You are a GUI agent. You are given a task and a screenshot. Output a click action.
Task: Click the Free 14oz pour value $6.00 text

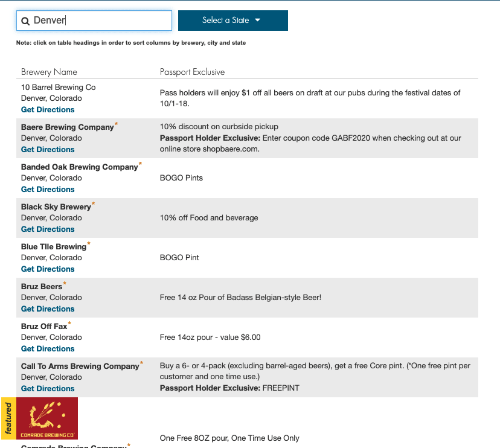[x=210, y=338]
